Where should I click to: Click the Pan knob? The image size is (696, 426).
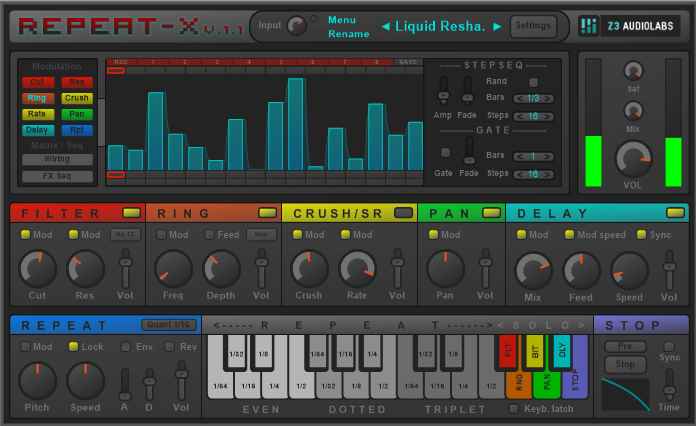pyautogui.click(x=445, y=268)
